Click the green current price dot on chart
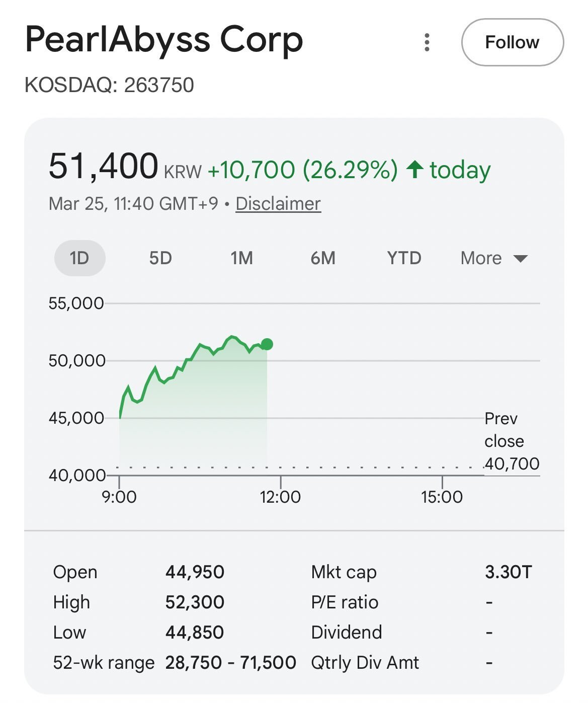Screen dimensions: 588x703 coord(267,344)
